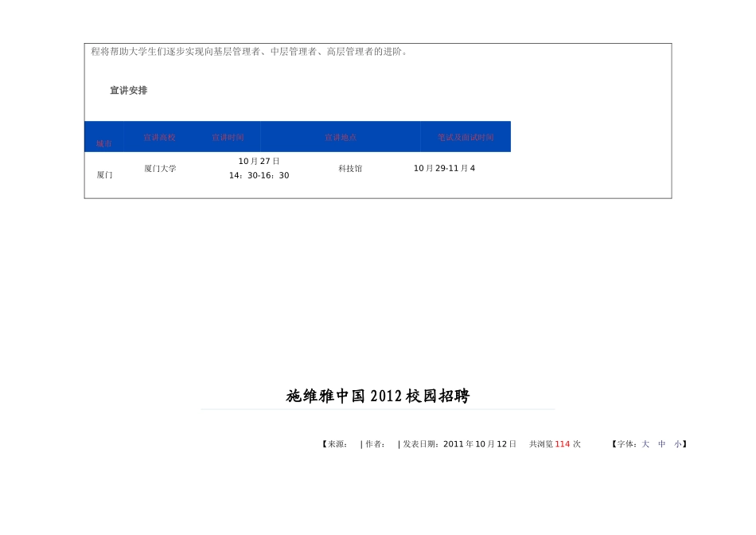Click the 厦门 city cell
The image size is (756, 535).
coord(104,174)
